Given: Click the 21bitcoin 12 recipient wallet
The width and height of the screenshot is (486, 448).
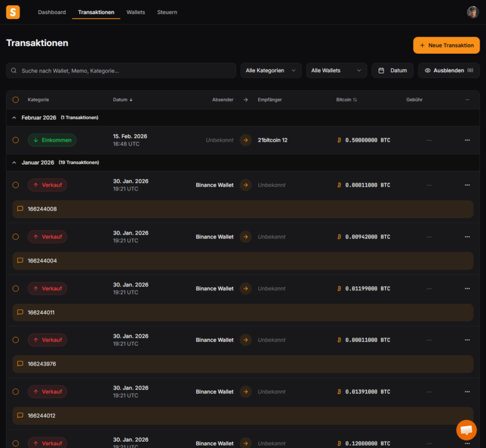Looking at the screenshot, I should click(273, 140).
